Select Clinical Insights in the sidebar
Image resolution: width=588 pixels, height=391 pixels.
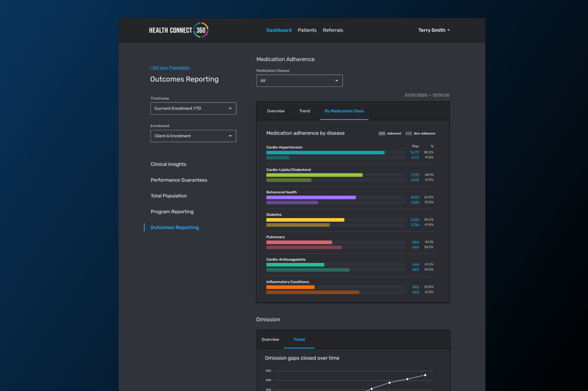168,164
